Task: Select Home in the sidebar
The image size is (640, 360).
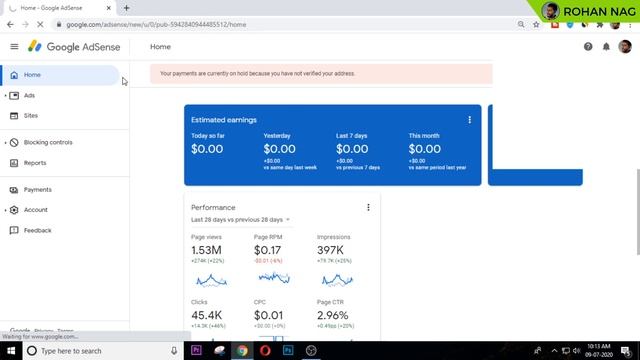Action: click(60, 75)
